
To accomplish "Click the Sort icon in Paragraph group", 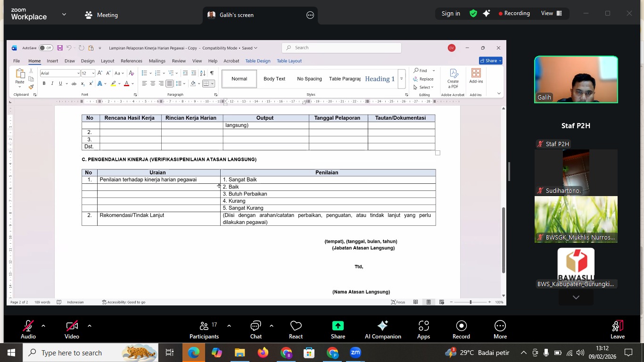I will tap(202, 73).
